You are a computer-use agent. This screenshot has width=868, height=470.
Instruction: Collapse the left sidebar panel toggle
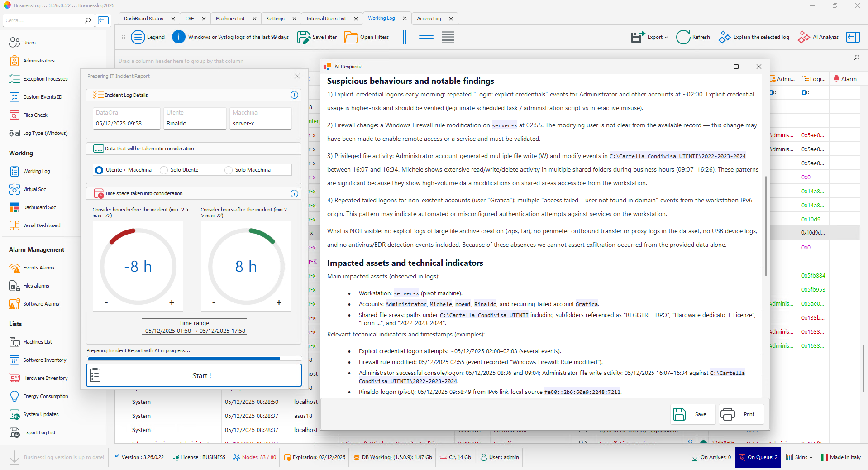point(103,20)
